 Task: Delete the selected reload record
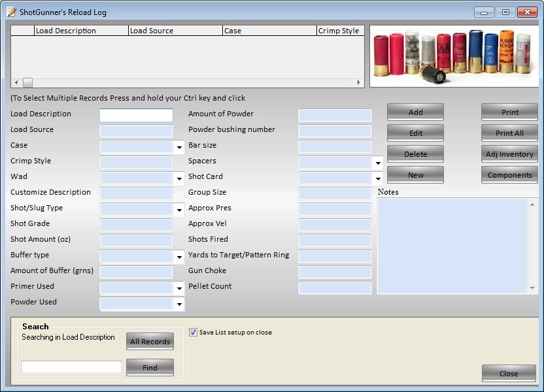[x=415, y=154]
